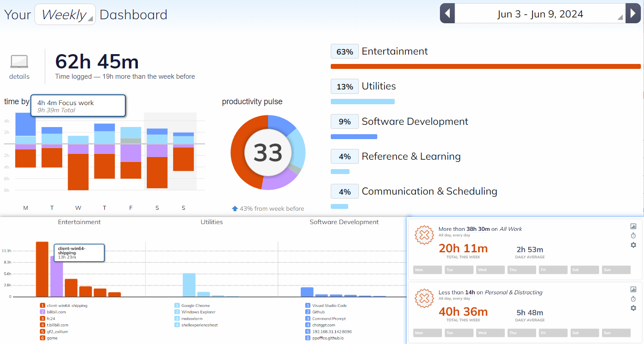Select Wed in the All Work goal row
644x344 pixels.
point(489,270)
